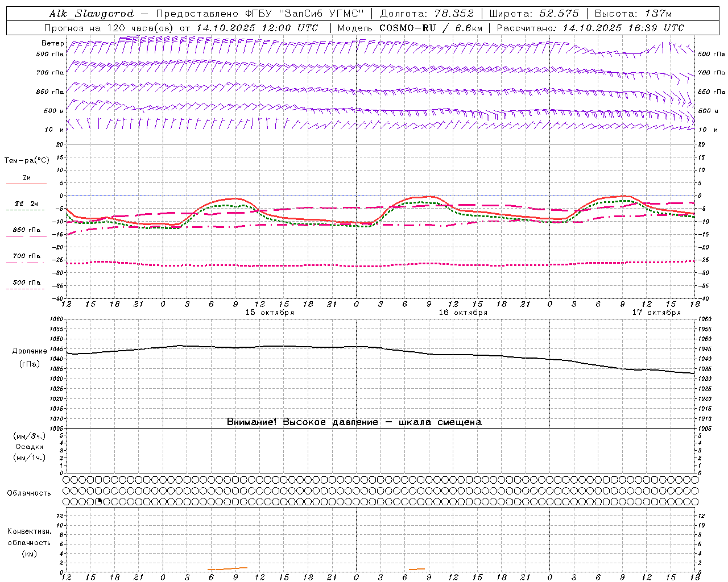Click the "Прогноз на 120 часа(ов)" text
728x582 pixels.
tap(110, 28)
